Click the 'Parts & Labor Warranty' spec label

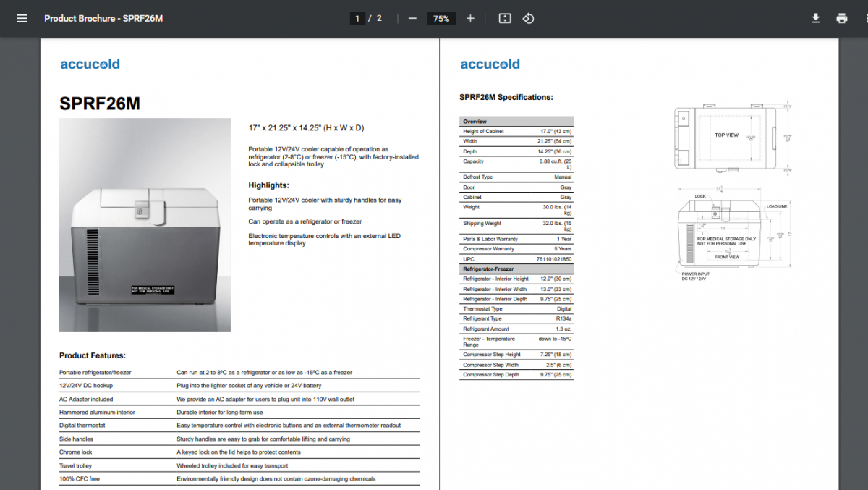pos(490,239)
